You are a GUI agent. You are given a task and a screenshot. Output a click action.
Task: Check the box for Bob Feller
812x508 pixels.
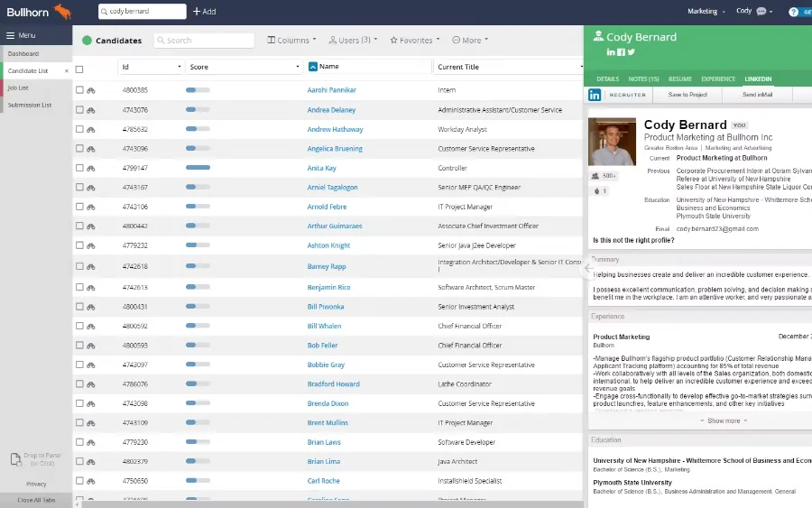[x=79, y=345]
